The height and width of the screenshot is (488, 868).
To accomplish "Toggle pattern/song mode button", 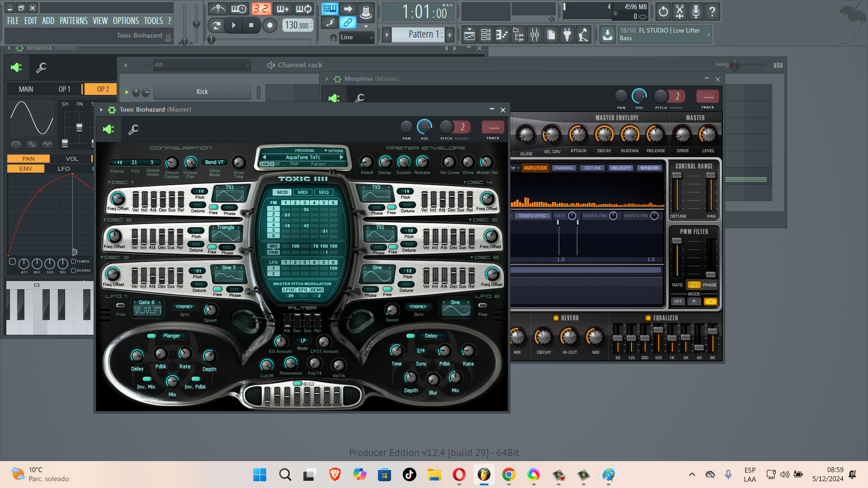I will pos(216,25).
